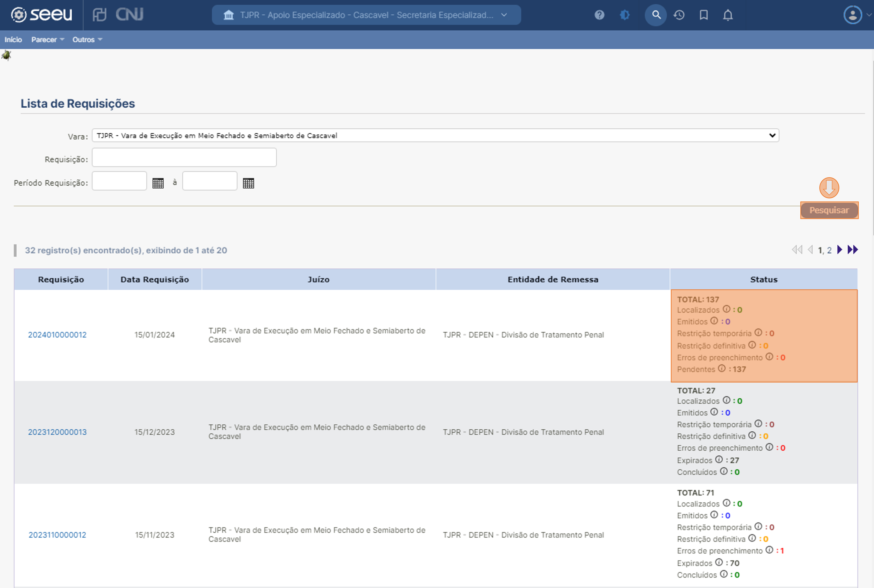
Task: Open the Vara dropdown
Action: pyautogui.click(x=435, y=135)
